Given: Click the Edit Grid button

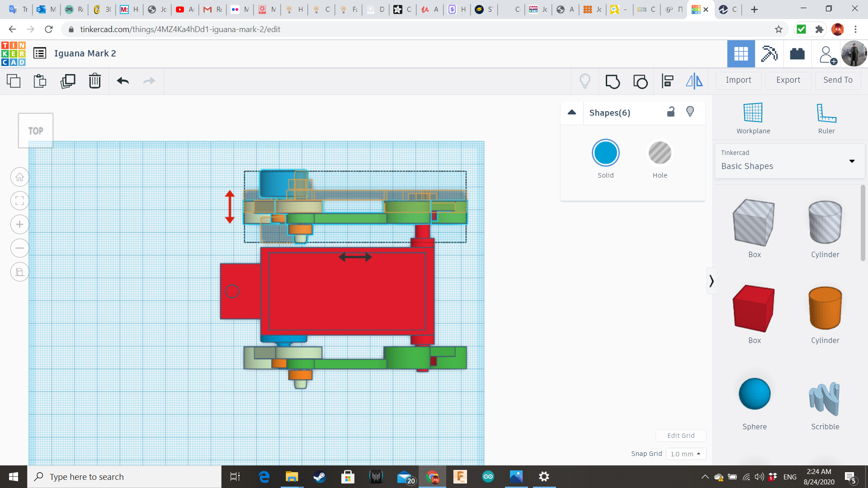Looking at the screenshot, I should click(680, 436).
